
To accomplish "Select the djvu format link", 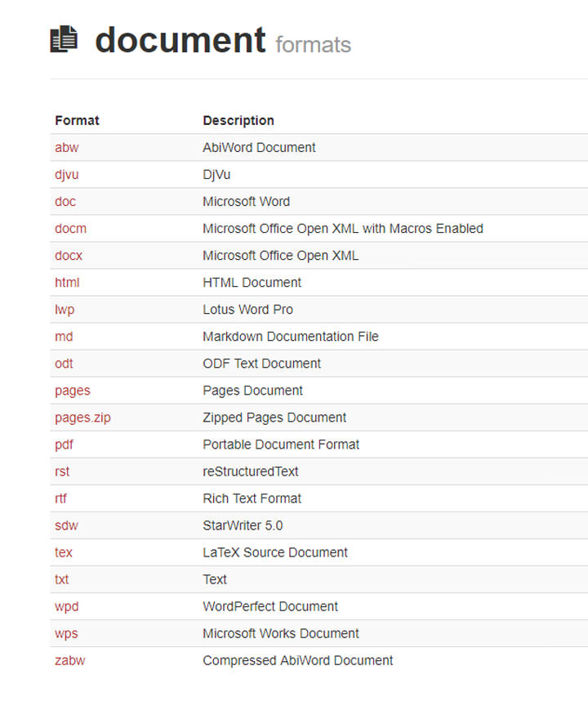I will point(67,175).
